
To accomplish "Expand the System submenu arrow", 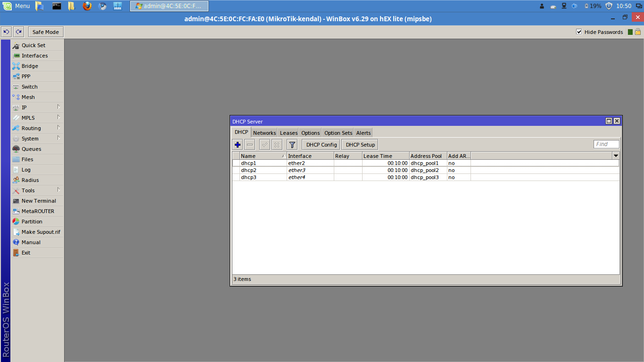I will click(x=59, y=138).
